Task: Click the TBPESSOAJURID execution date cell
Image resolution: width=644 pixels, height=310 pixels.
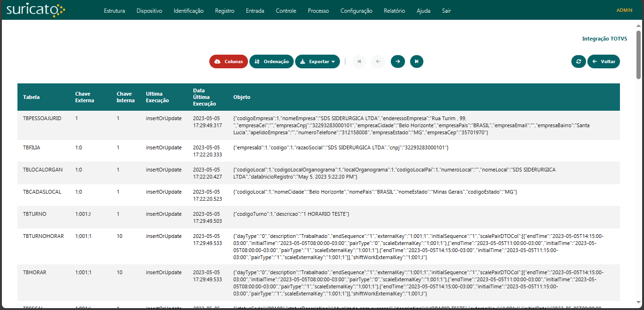Action: click(x=207, y=122)
